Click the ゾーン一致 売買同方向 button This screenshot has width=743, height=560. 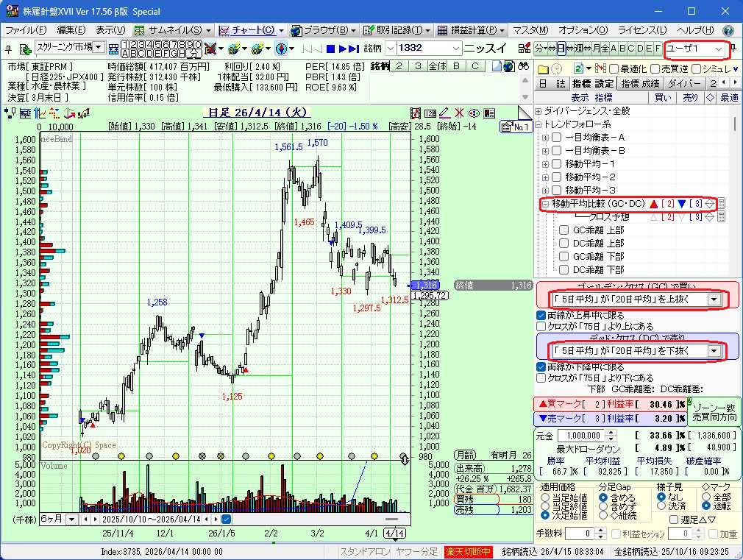tap(714, 411)
